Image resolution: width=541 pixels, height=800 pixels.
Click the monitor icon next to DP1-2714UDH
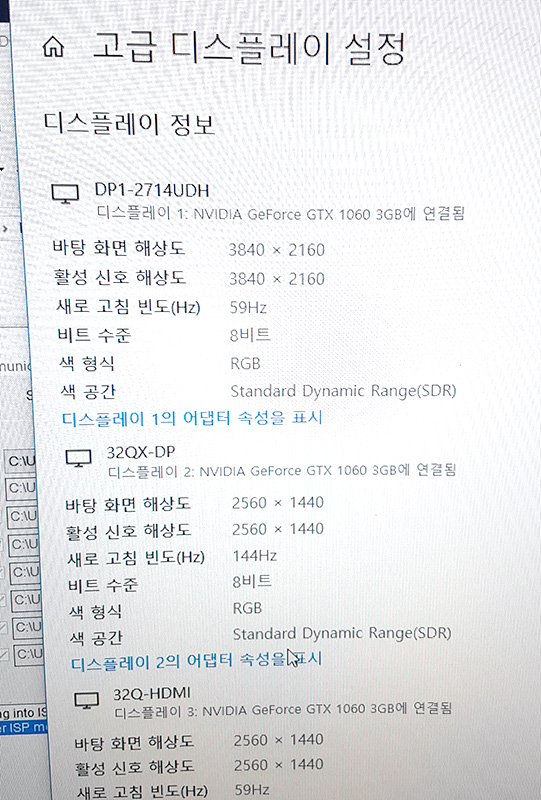(65, 194)
